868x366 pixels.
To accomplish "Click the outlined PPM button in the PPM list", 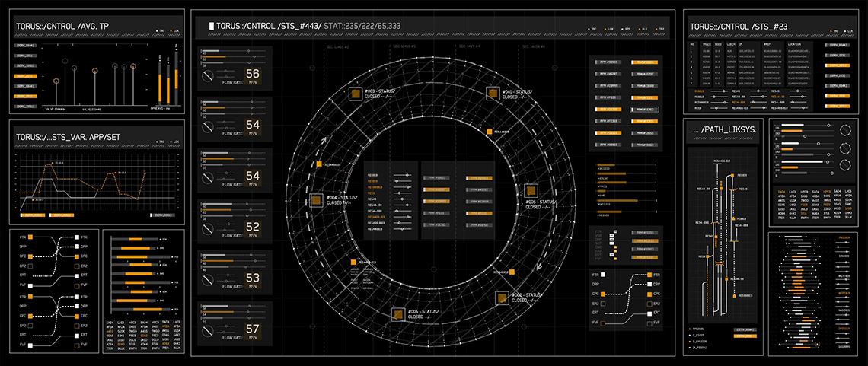I will point(643,110).
